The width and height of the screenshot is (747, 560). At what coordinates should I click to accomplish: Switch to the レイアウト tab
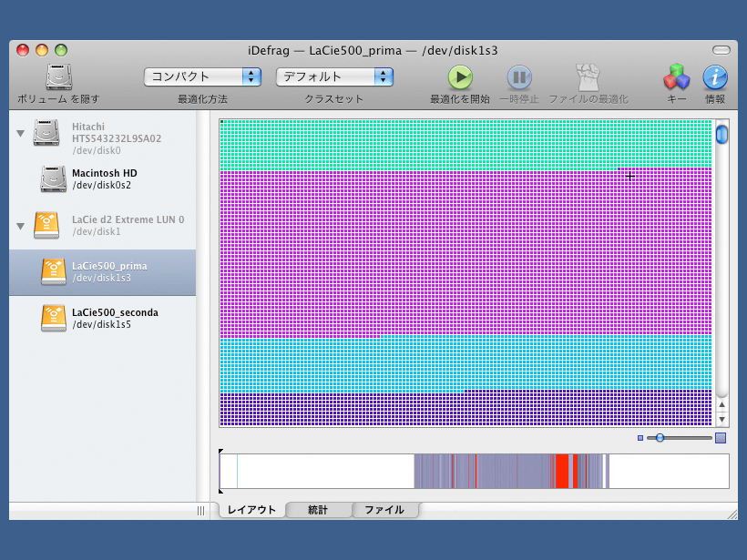(251, 510)
